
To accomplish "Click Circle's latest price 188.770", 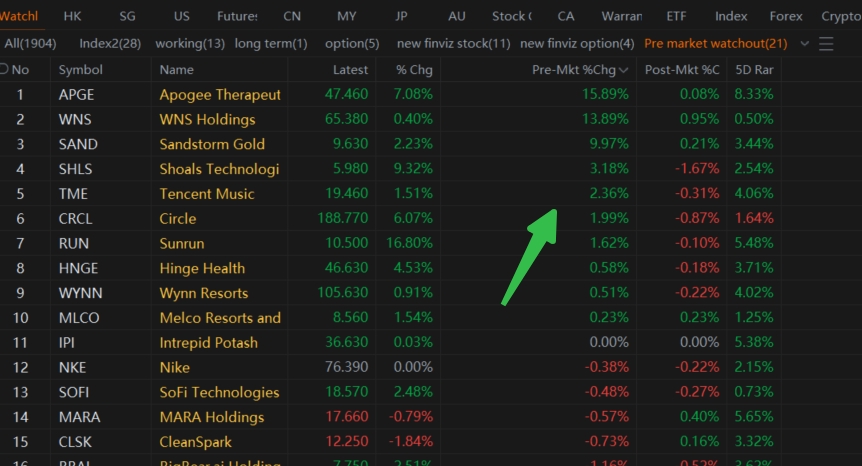I will [342, 218].
